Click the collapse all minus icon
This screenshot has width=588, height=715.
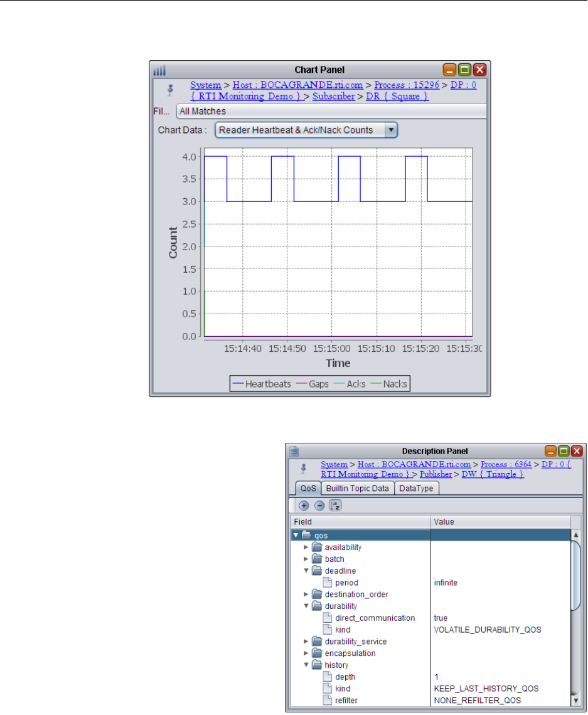coord(320,506)
